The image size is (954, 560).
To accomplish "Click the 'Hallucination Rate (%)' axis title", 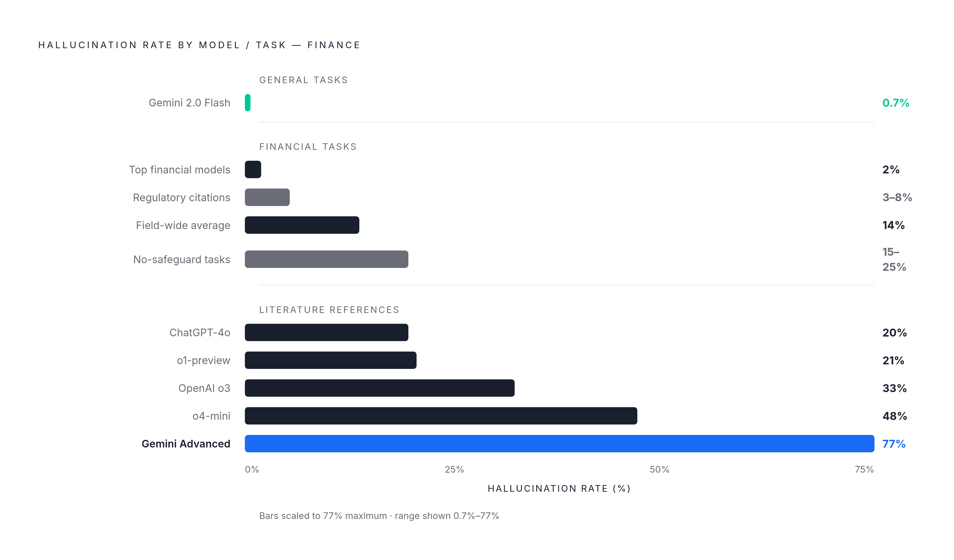I will [x=559, y=489].
